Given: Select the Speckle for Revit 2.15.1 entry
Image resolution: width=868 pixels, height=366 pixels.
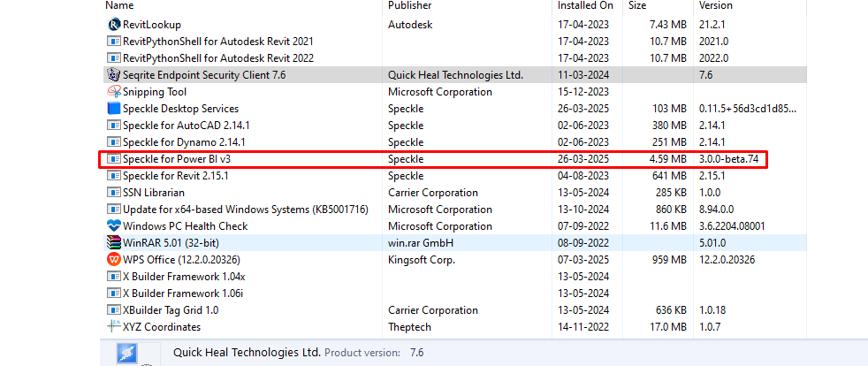Looking at the screenshot, I should coord(454,176).
